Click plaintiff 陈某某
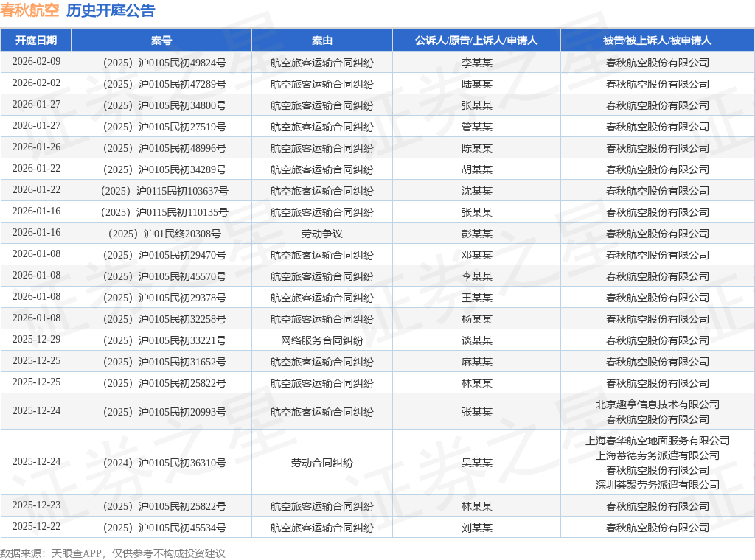This screenshot has width=755, height=560. click(x=477, y=148)
